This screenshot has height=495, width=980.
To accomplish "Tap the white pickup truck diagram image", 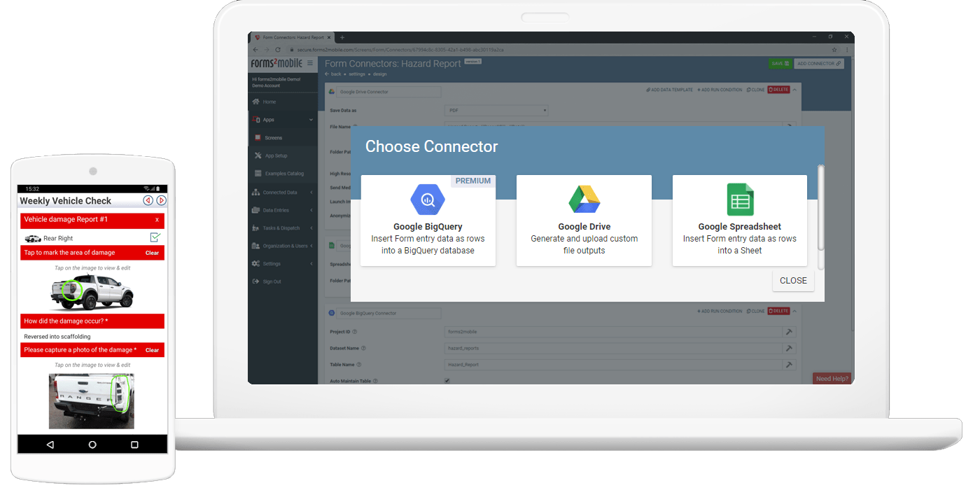I will [x=92, y=291].
